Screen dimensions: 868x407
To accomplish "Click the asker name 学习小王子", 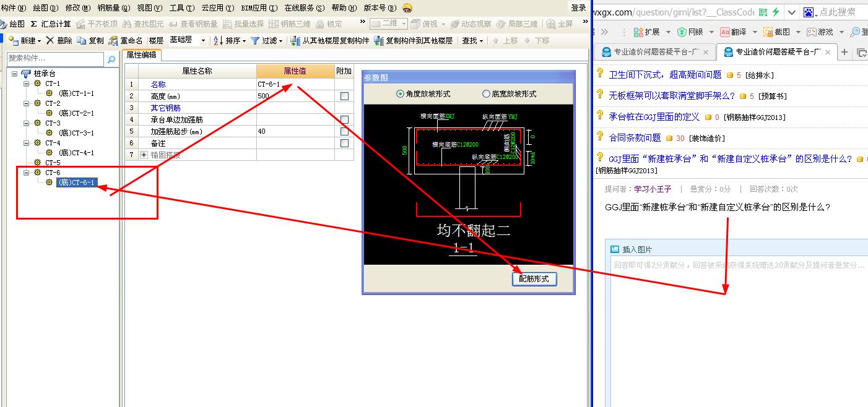I will [x=653, y=189].
